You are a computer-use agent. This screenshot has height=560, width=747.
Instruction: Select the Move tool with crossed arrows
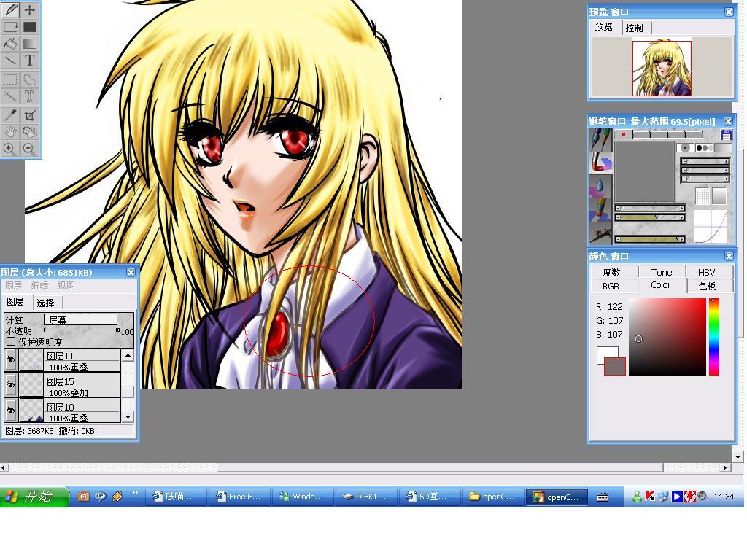[29, 9]
